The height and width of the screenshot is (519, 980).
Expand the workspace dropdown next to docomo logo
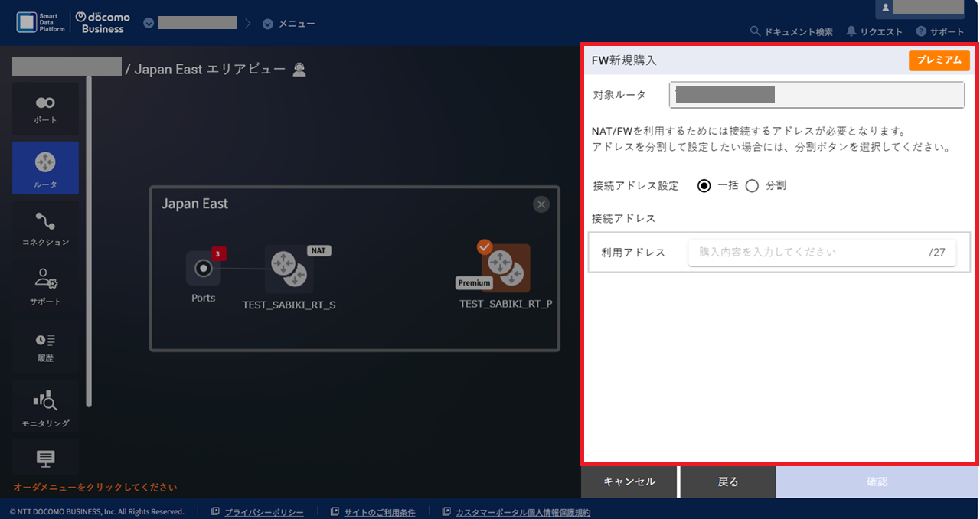[149, 23]
